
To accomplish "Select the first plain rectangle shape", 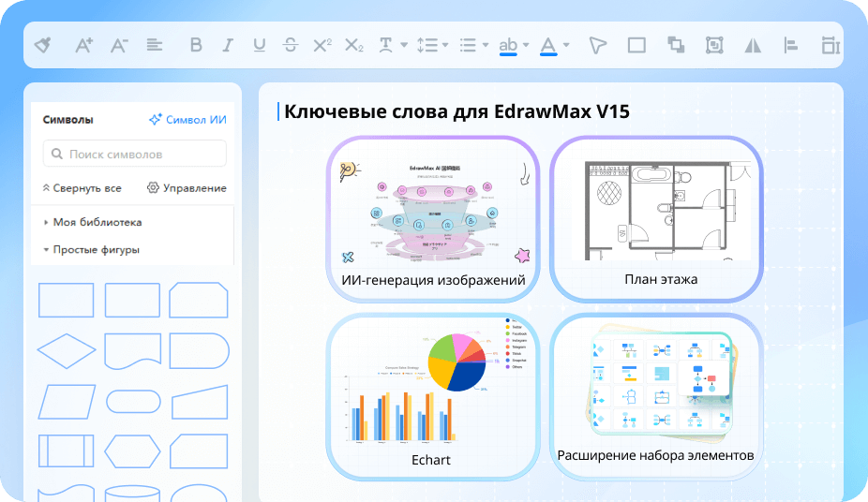I will (66, 301).
